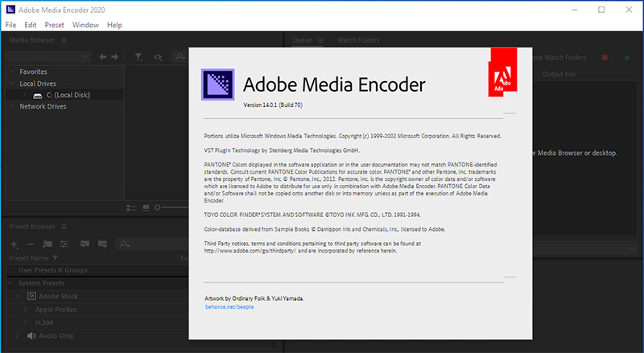
Task: Click the Output File column header
Action: [x=559, y=74]
